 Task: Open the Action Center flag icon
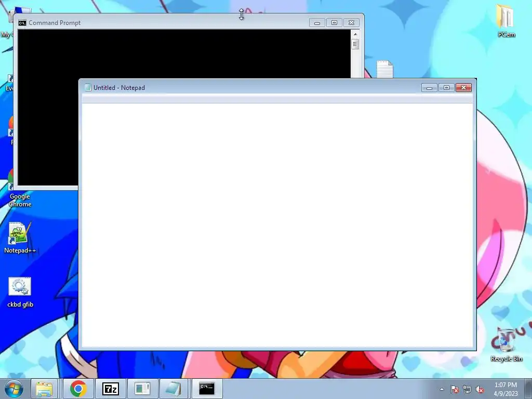[455, 389]
